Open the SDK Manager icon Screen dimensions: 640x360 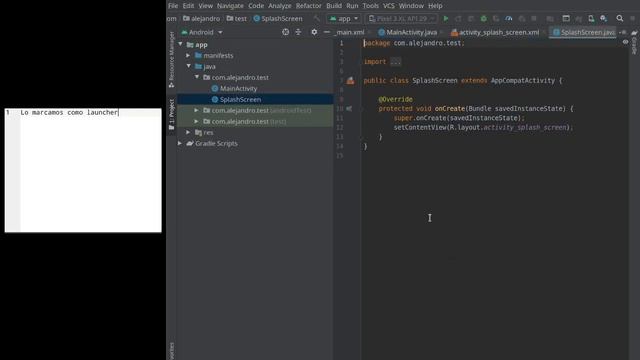click(604, 18)
